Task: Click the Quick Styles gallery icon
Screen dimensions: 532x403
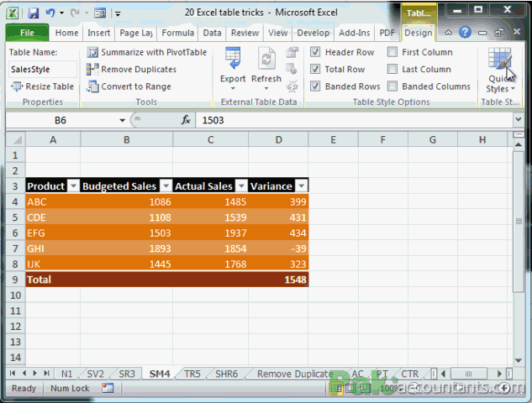Action: [500, 60]
